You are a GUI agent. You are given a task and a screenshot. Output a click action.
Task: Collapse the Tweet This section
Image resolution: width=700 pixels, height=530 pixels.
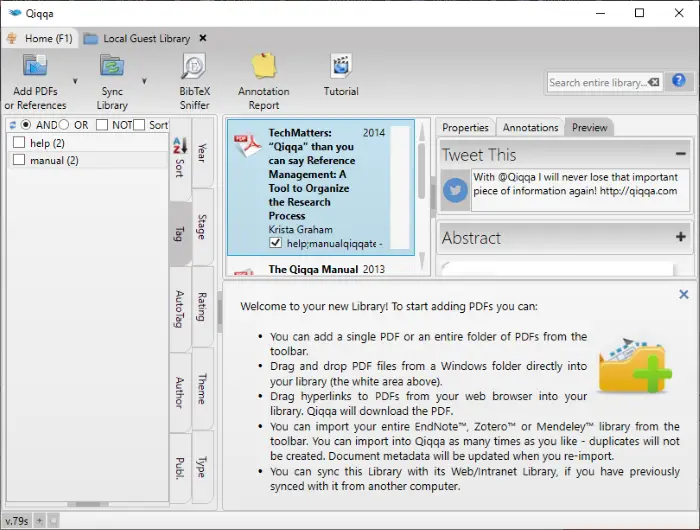point(680,154)
